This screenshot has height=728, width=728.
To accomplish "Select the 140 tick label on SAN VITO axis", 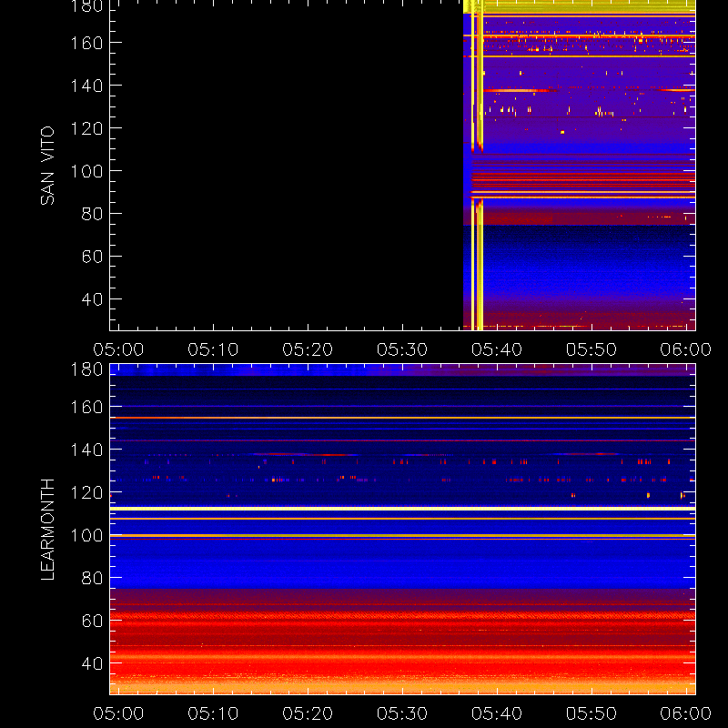I will pyautogui.click(x=86, y=86).
